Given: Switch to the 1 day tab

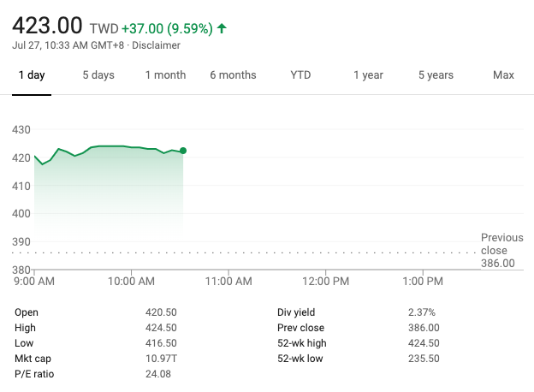Looking at the screenshot, I should click(32, 75).
